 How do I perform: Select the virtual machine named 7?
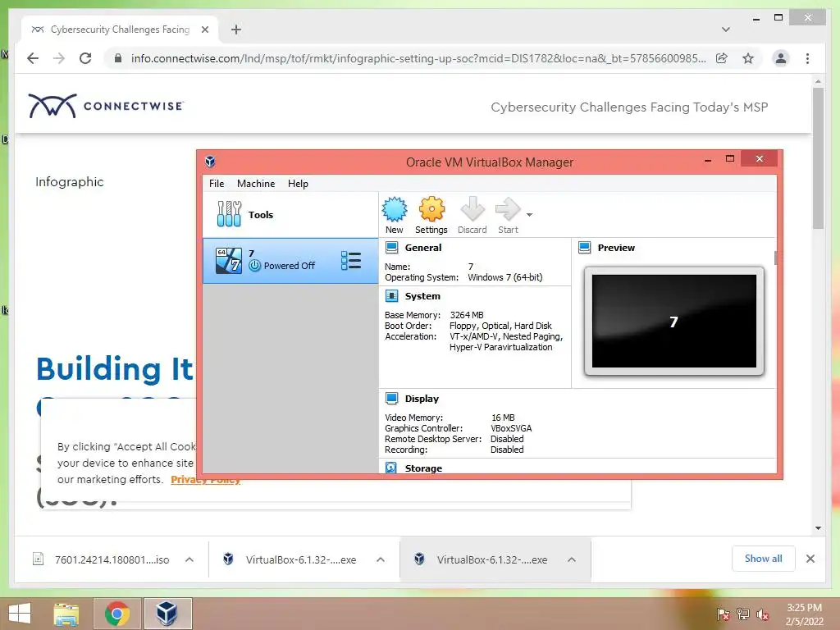[x=290, y=261]
